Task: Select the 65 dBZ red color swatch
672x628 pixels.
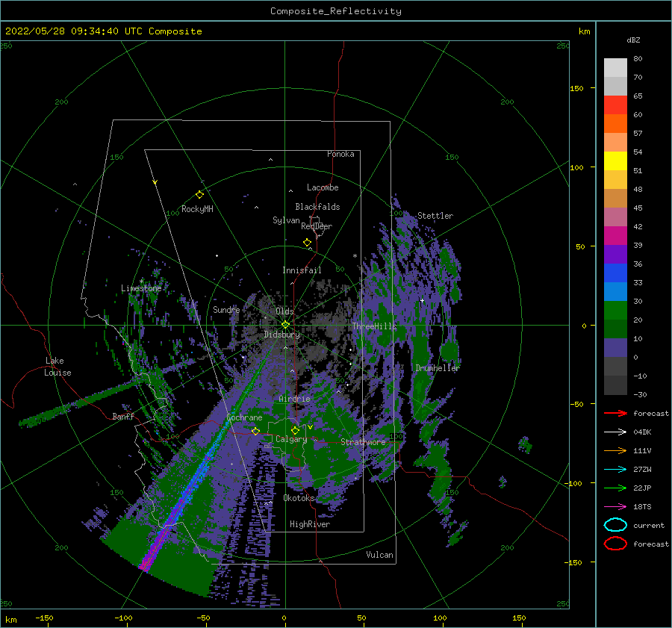Action: pyautogui.click(x=615, y=105)
